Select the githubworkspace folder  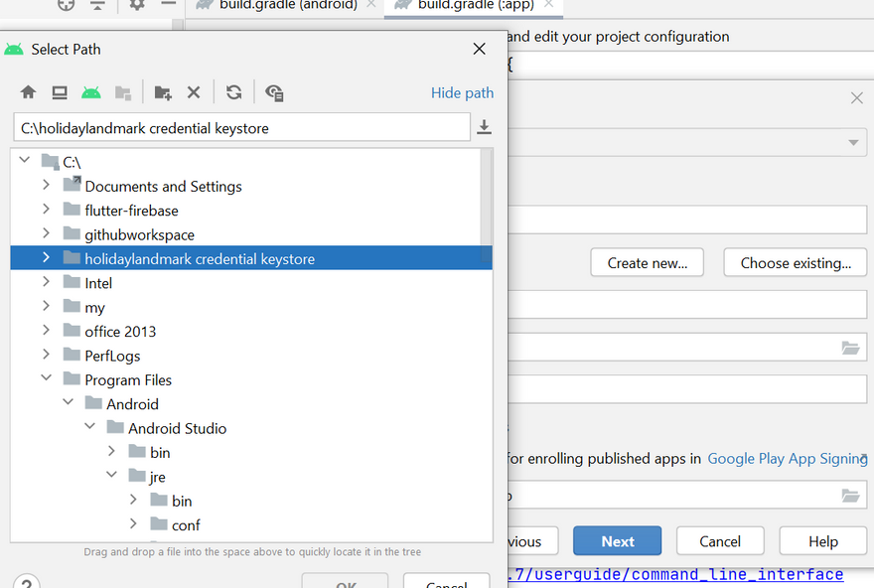[x=139, y=234]
